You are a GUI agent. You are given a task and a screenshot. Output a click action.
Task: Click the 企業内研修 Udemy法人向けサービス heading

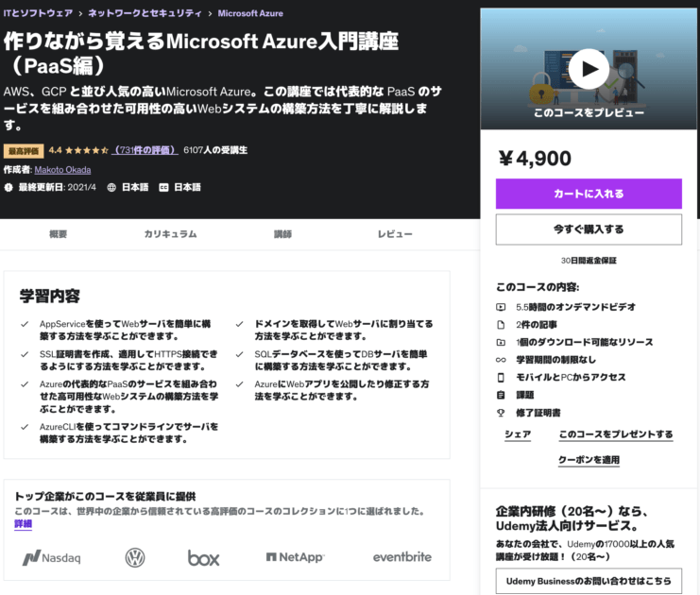click(x=572, y=518)
